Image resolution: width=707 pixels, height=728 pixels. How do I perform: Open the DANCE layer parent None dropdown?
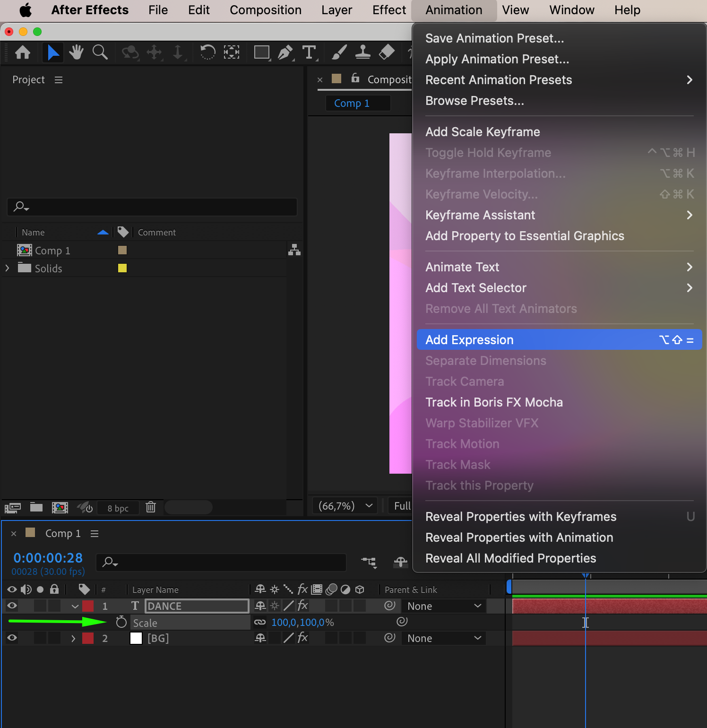(x=443, y=606)
